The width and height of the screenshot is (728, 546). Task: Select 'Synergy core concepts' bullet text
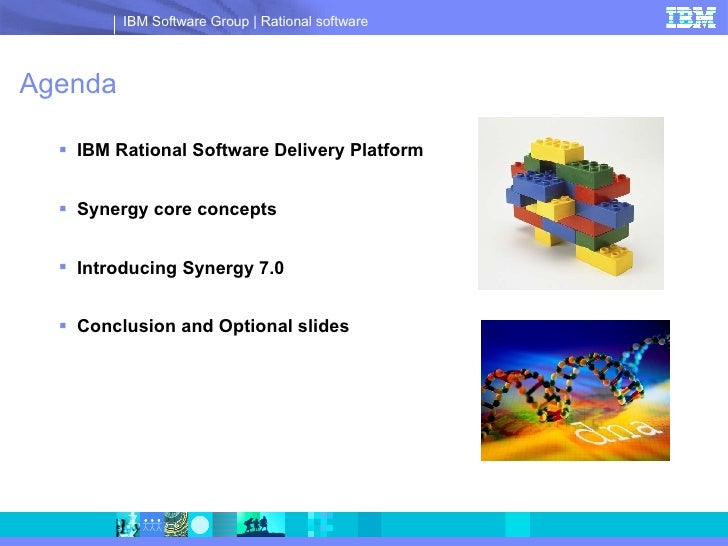[x=176, y=209]
